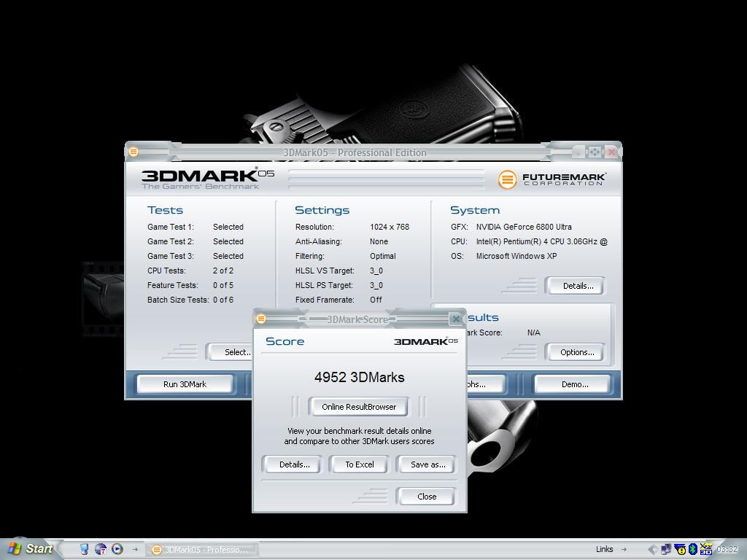This screenshot has width=747, height=560.
Task: Close the 3DMark05 Professional Edition window
Action: (612, 152)
